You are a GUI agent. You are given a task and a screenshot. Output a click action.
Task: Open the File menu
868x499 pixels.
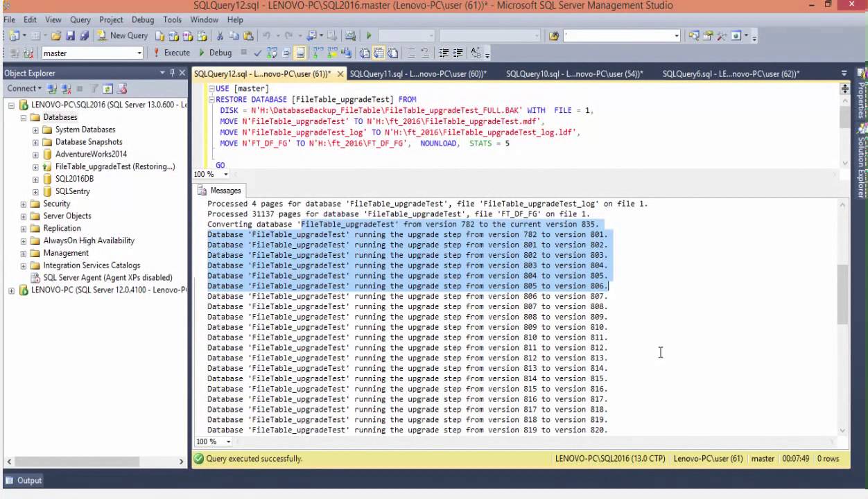[x=9, y=19]
